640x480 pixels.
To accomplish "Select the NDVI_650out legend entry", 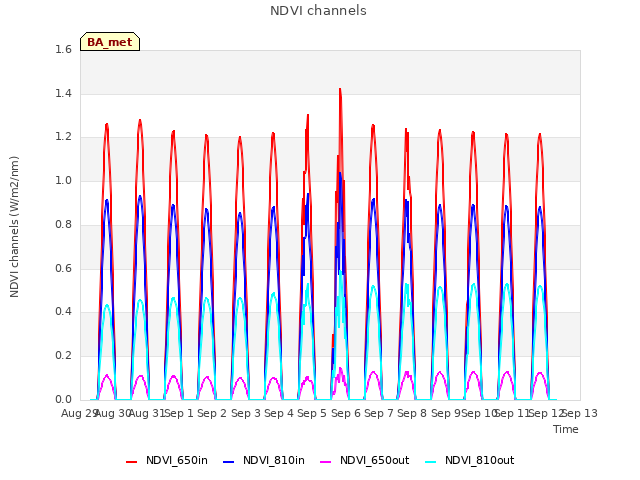I will [x=364, y=460].
